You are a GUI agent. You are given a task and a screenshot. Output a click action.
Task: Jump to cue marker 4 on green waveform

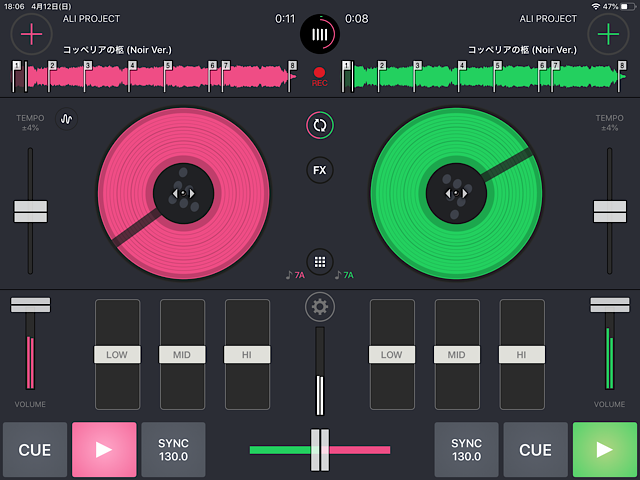462,65
